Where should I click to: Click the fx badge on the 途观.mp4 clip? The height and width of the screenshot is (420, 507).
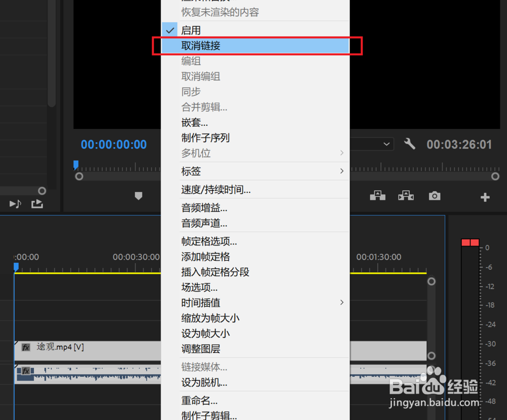point(26,347)
